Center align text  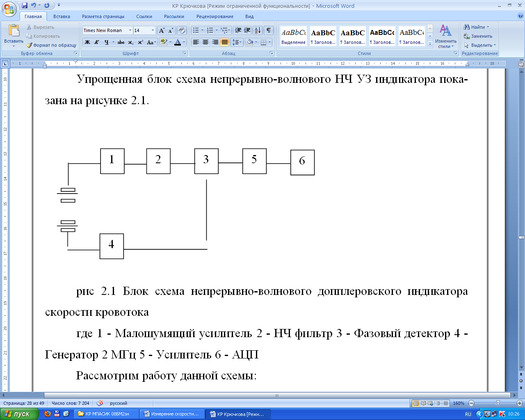(205, 42)
